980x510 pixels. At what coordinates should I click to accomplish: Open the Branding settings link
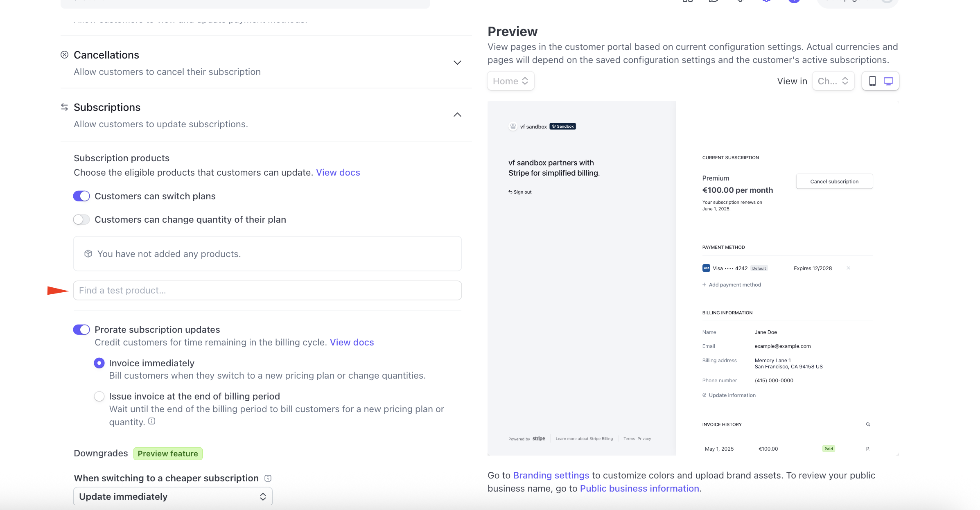click(551, 475)
